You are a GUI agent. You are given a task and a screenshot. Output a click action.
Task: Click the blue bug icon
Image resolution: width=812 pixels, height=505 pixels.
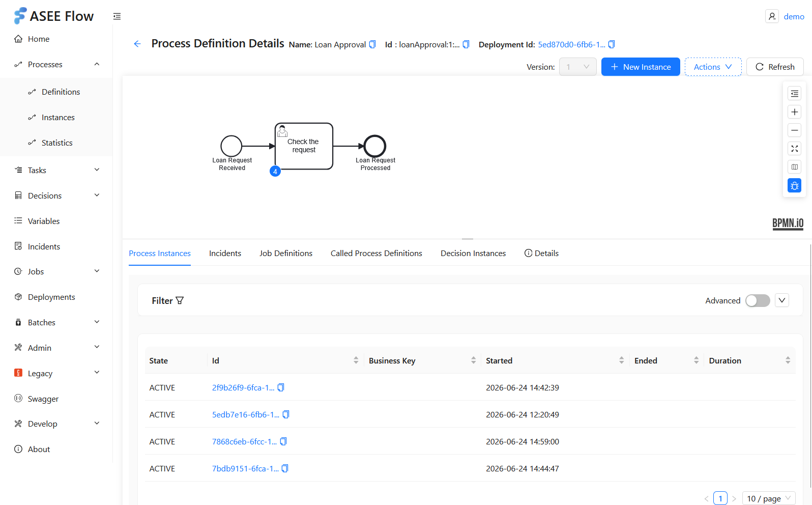[x=794, y=185]
